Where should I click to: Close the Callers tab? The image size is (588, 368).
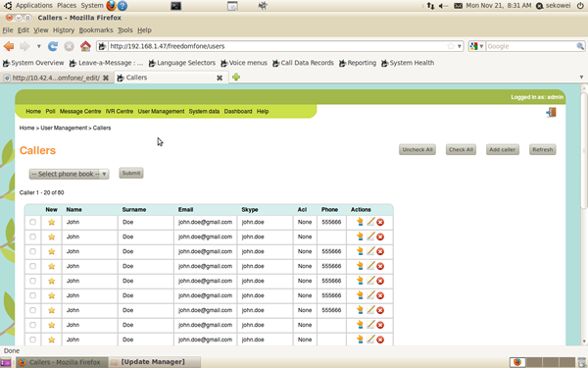220,78
